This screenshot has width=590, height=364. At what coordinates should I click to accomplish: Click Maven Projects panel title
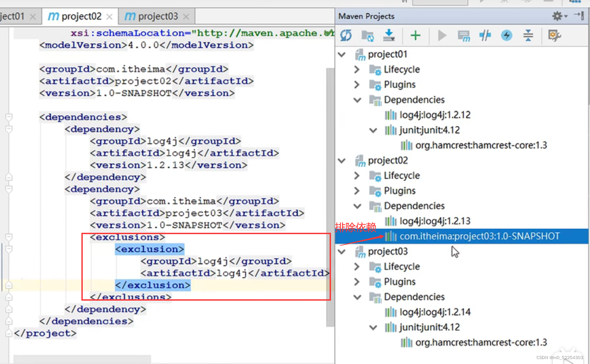point(367,16)
